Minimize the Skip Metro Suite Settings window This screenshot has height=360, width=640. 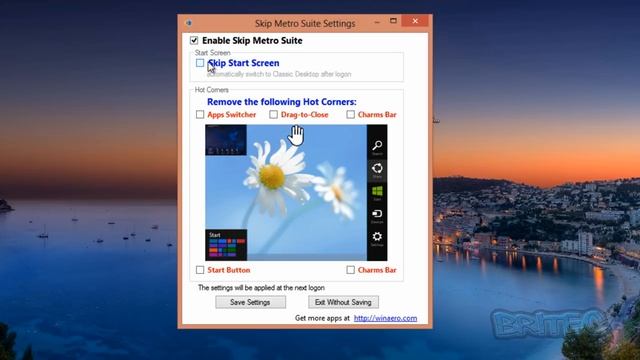[377, 21]
